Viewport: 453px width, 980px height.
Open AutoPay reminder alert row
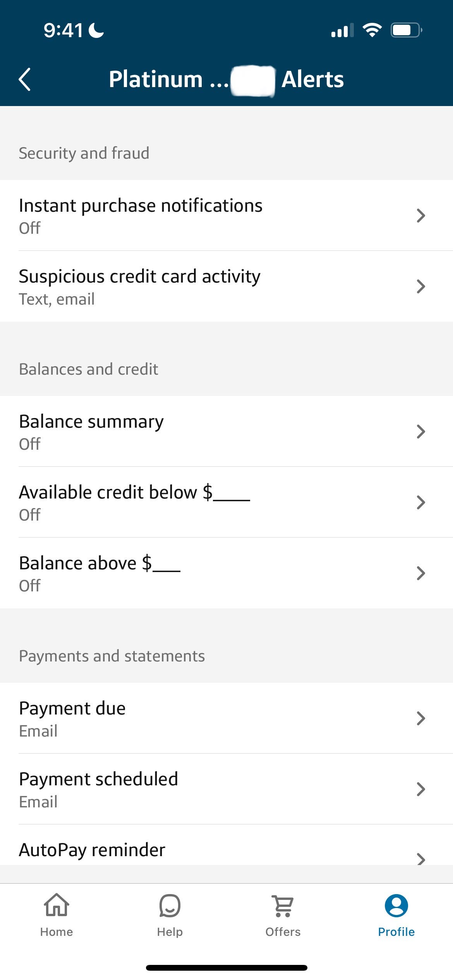point(226,851)
